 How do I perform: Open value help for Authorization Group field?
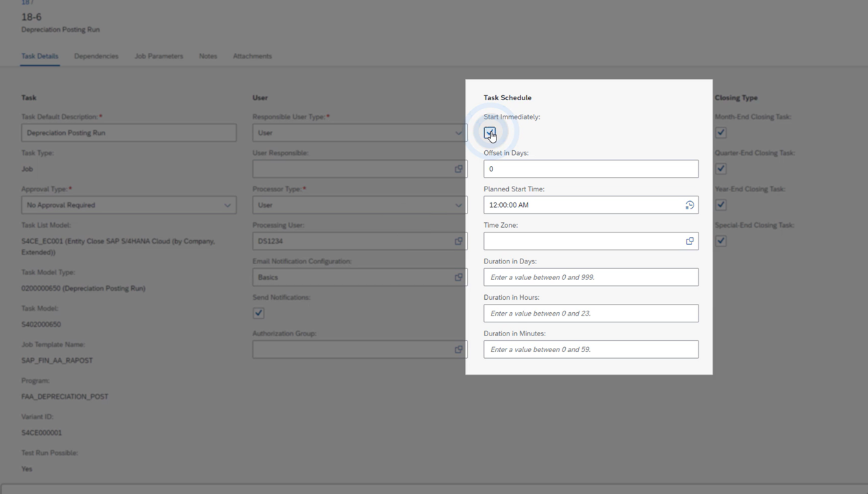(459, 349)
